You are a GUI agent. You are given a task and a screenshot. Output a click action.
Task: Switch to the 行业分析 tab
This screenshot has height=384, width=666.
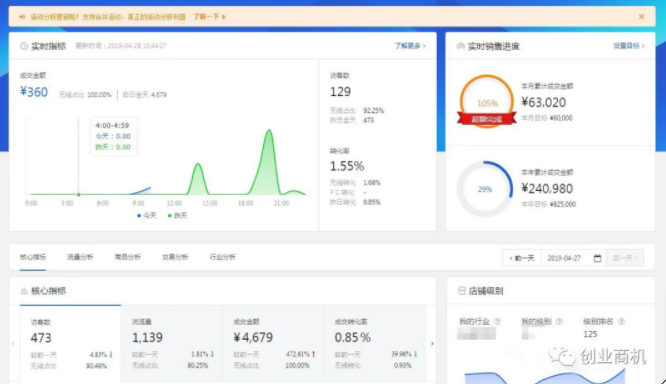point(223,257)
